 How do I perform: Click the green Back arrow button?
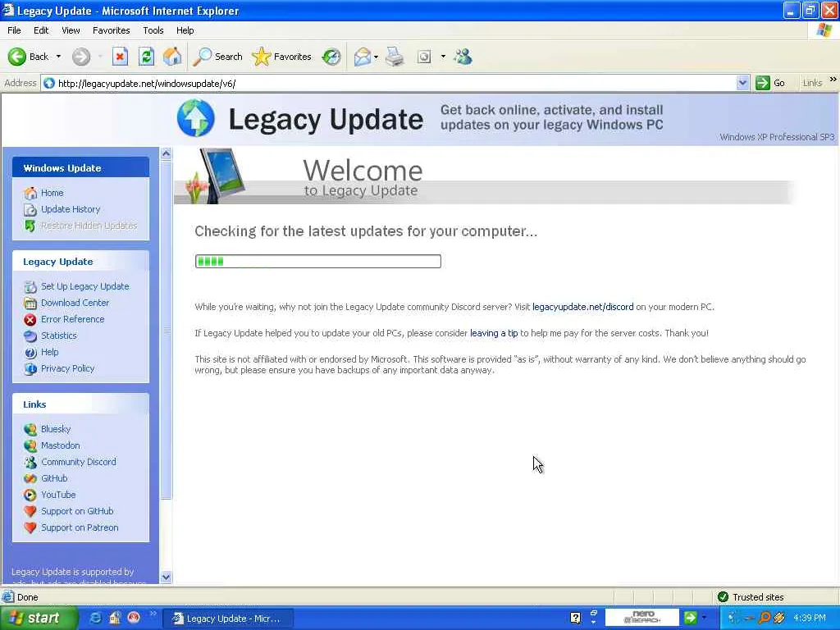click(x=17, y=57)
